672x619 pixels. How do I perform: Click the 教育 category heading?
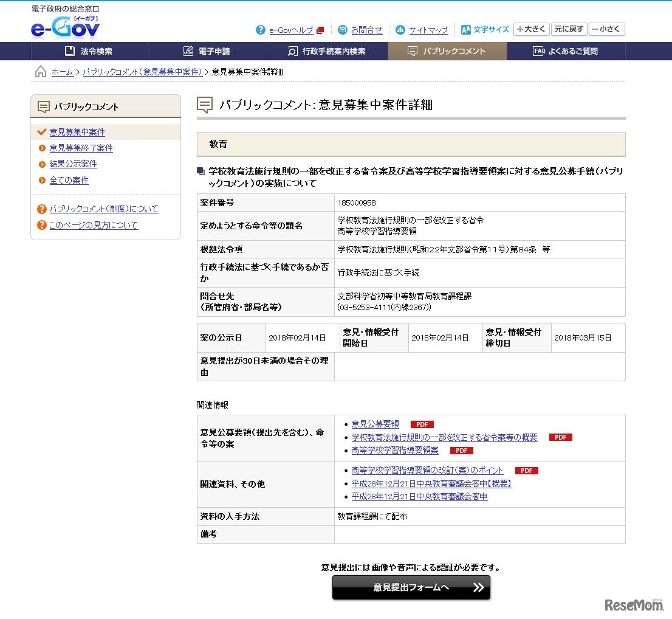tap(218, 144)
